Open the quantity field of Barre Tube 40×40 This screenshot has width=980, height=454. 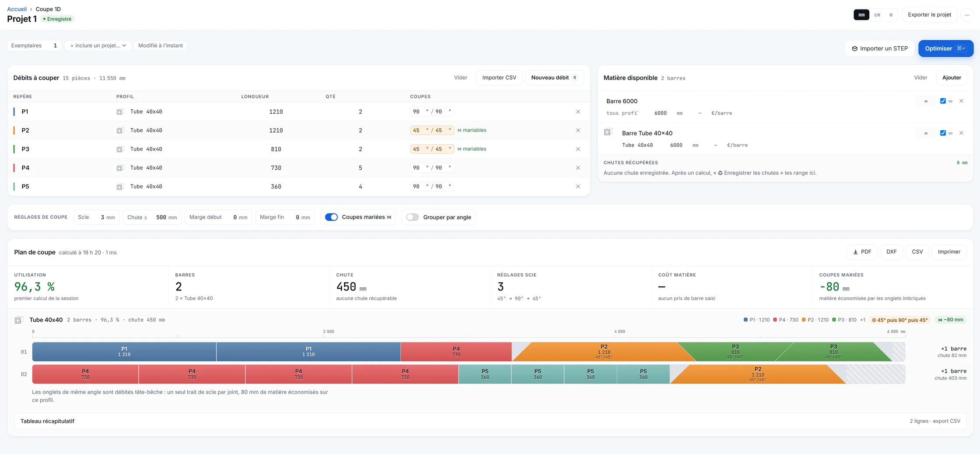[926, 133]
